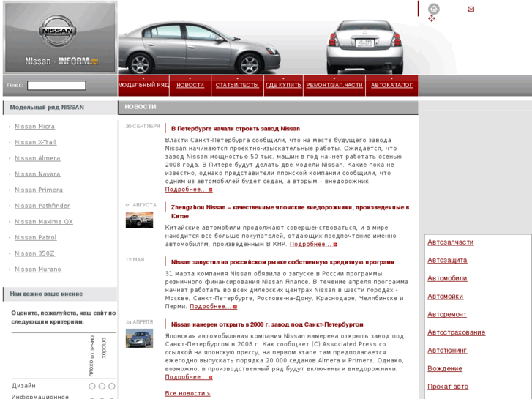This screenshot has width=532, height=399.
Task: Open the Nissan Almera model link
Action: [37, 158]
